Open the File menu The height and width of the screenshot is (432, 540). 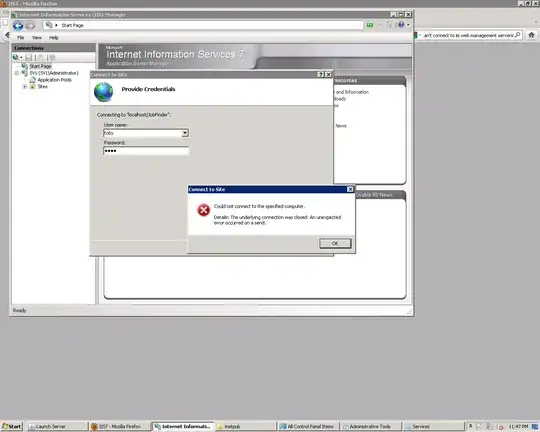(21, 38)
